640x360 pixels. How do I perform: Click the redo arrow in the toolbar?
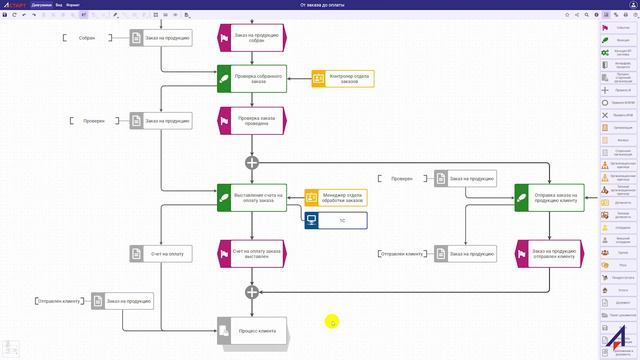34,15
